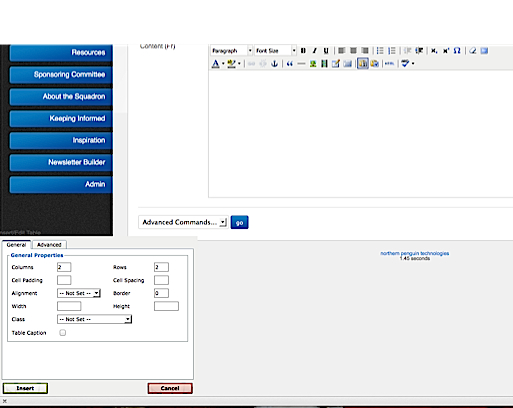The height and width of the screenshot is (408, 513).
Task: Open the Inspiration menu item
Action: [61, 140]
